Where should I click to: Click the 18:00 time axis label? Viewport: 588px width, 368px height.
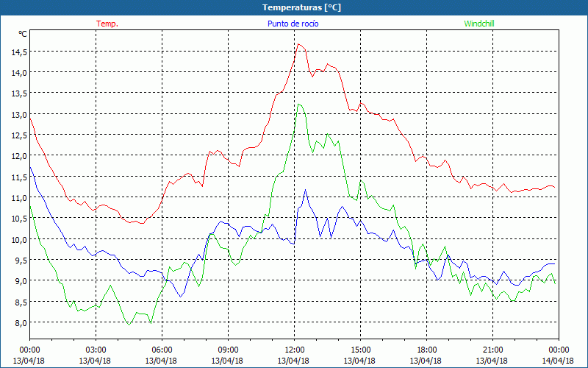coord(427,350)
